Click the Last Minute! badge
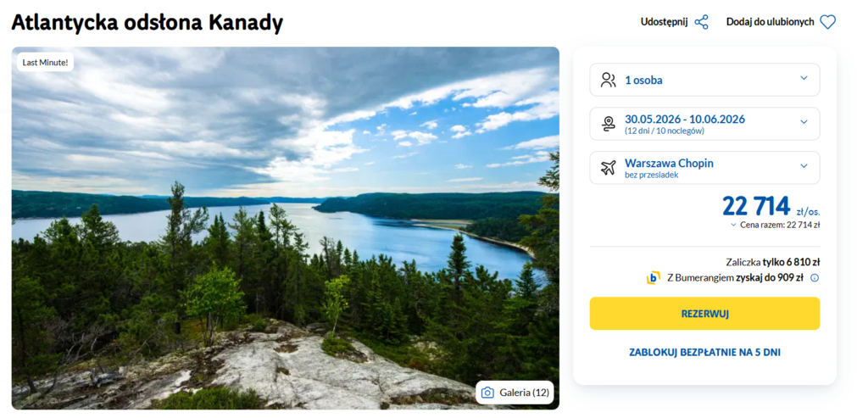Image resolution: width=868 pixels, height=418 pixels. tap(44, 62)
